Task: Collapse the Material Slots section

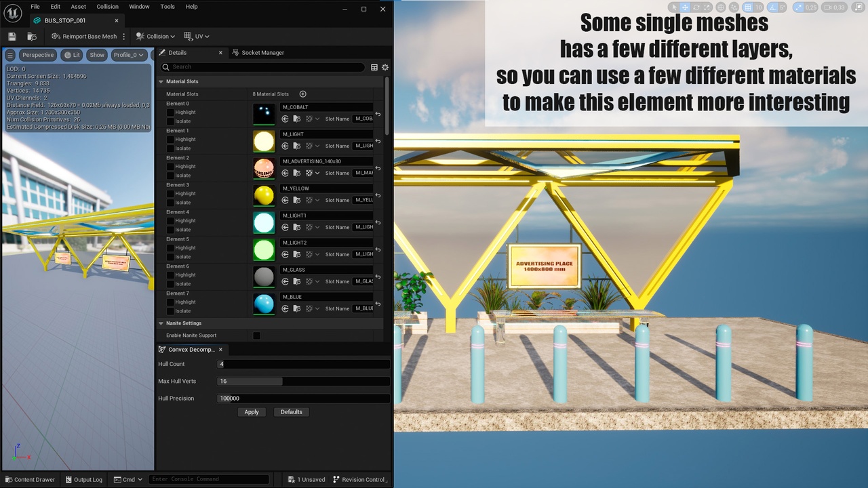Action: coord(161,81)
